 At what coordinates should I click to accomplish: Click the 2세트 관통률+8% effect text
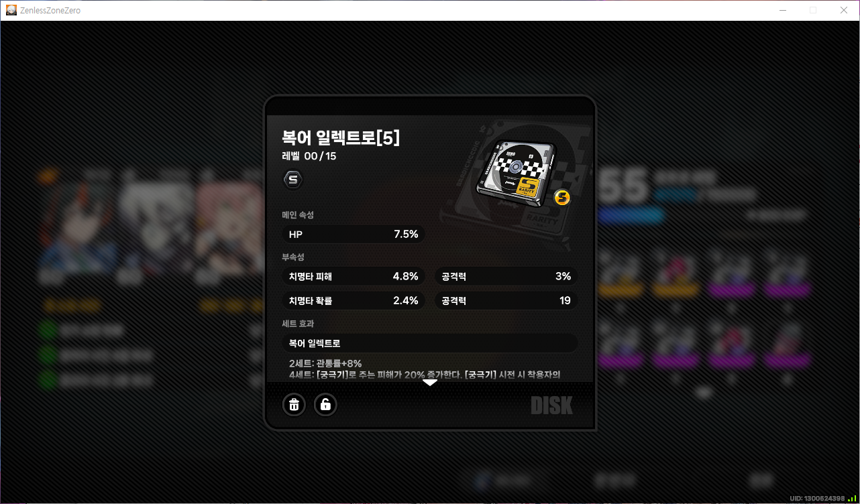[325, 363]
